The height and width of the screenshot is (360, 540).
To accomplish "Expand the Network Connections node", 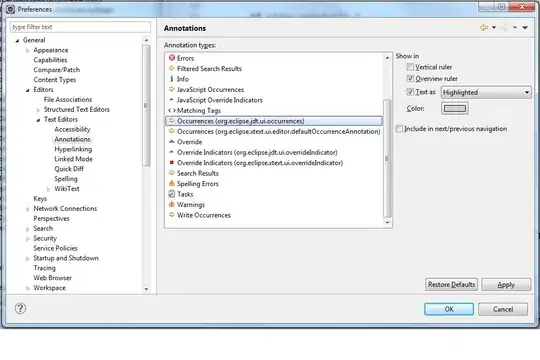I will click(28, 209).
